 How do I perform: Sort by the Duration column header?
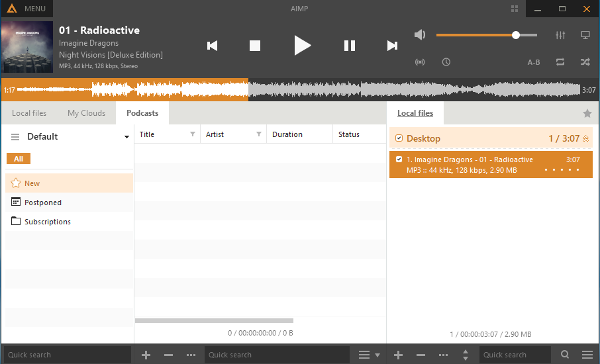pos(299,134)
